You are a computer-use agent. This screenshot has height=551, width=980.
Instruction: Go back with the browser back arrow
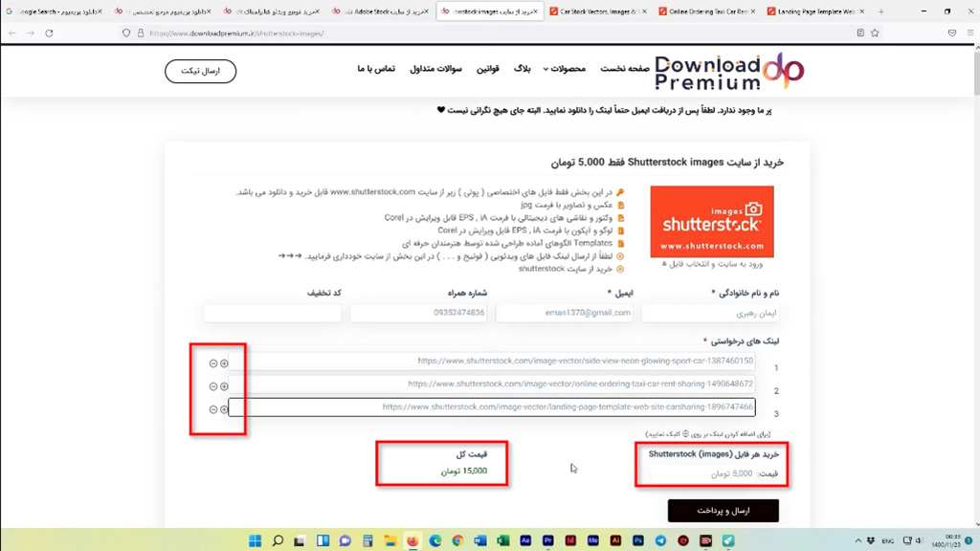(x=12, y=33)
